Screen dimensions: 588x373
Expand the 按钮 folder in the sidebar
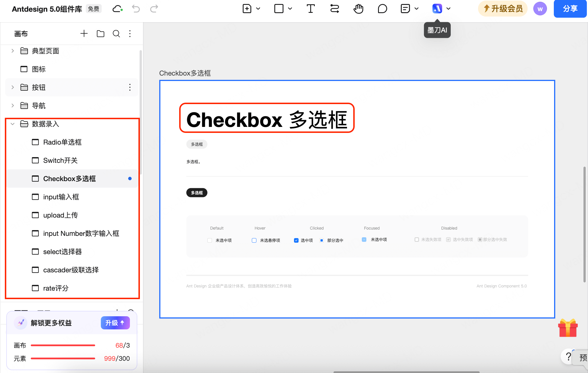pyautogui.click(x=13, y=87)
